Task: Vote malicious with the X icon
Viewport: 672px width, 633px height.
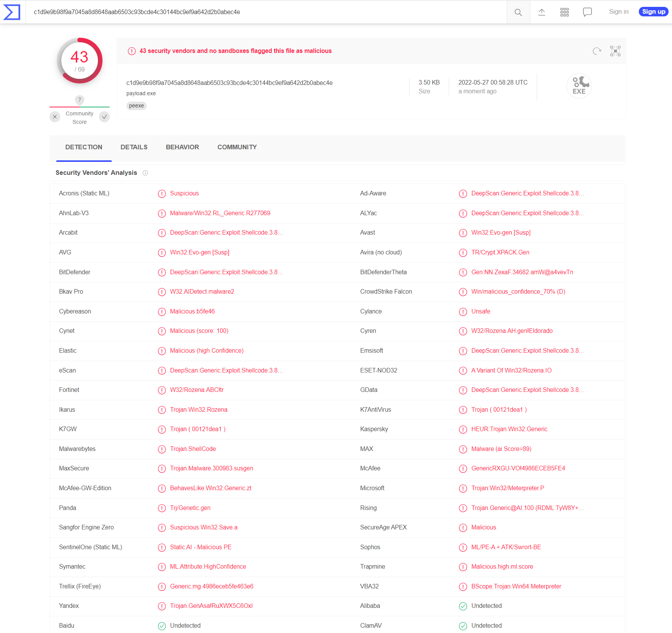Action: point(55,117)
